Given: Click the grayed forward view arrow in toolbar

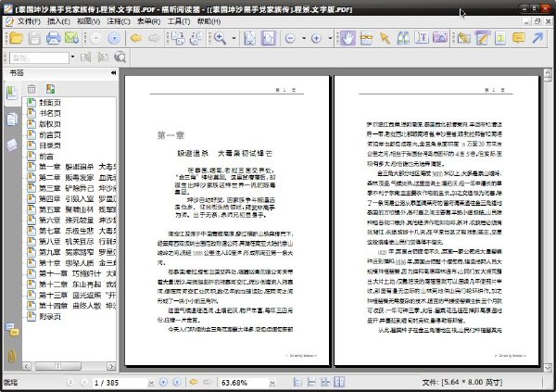Looking at the screenshot, I should coord(154,38).
